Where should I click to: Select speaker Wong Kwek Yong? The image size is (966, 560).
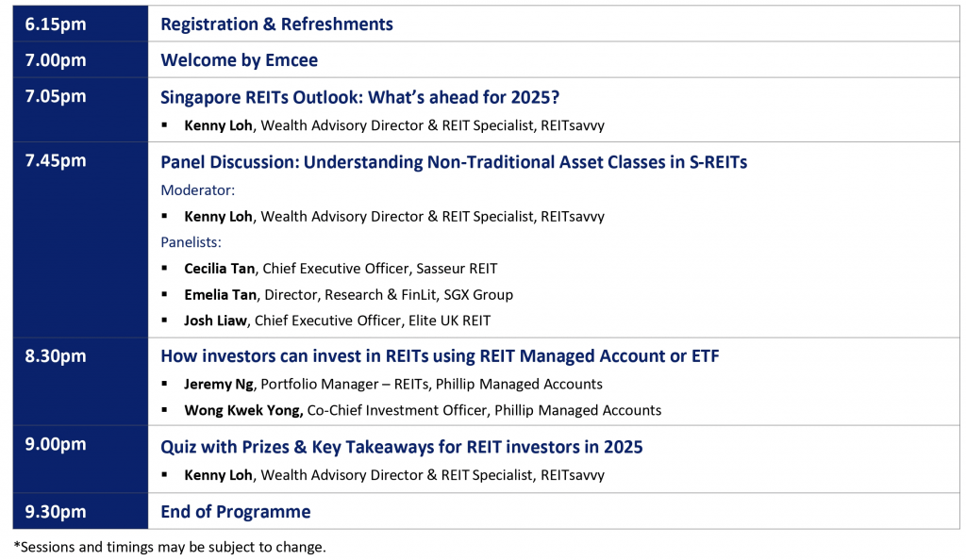pos(423,410)
